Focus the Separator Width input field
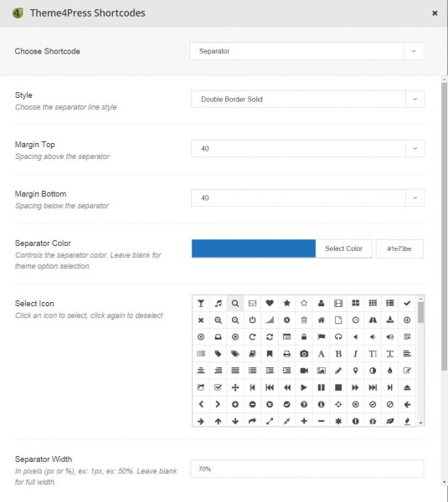Image resolution: width=448 pixels, height=502 pixels. [307, 469]
